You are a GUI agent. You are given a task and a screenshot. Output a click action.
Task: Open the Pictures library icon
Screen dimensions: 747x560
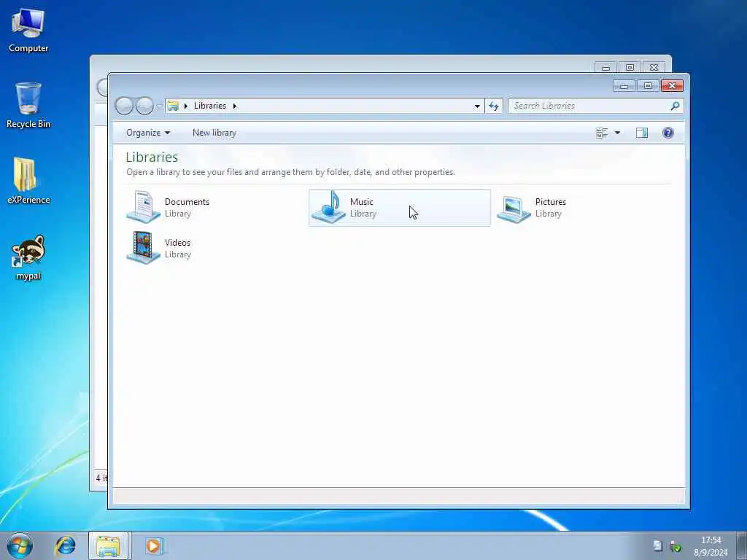(x=514, y=209)
